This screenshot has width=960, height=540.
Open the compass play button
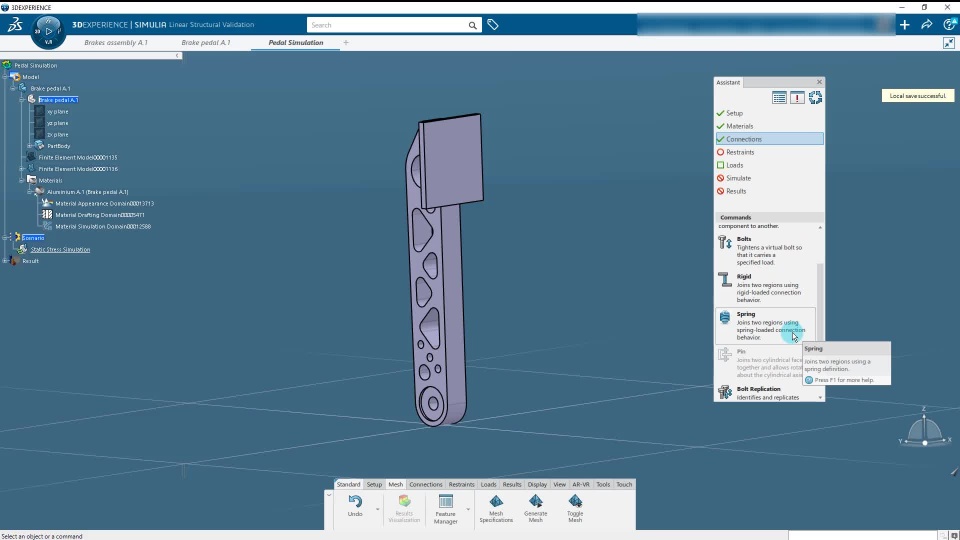point(48,31)
